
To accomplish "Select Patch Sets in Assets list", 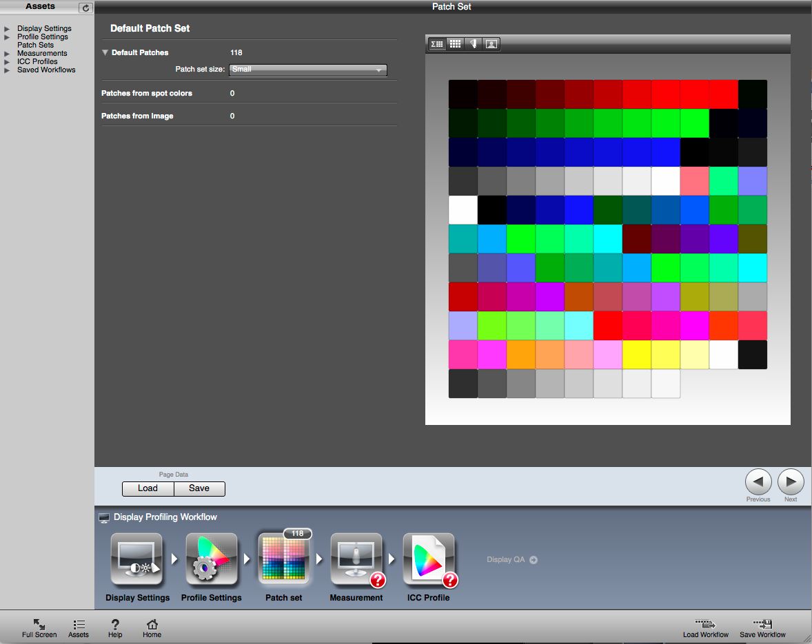I will [x=35, y=45].
